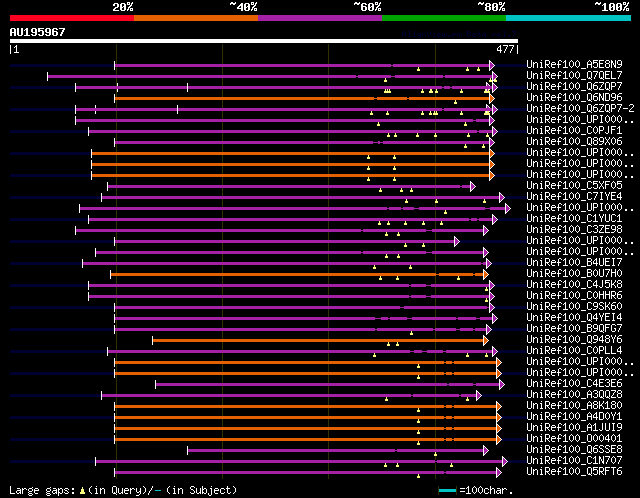This screenshot has width=640, height=498.
Task: Click the AU195967 query name label
Action: point(38,32)
